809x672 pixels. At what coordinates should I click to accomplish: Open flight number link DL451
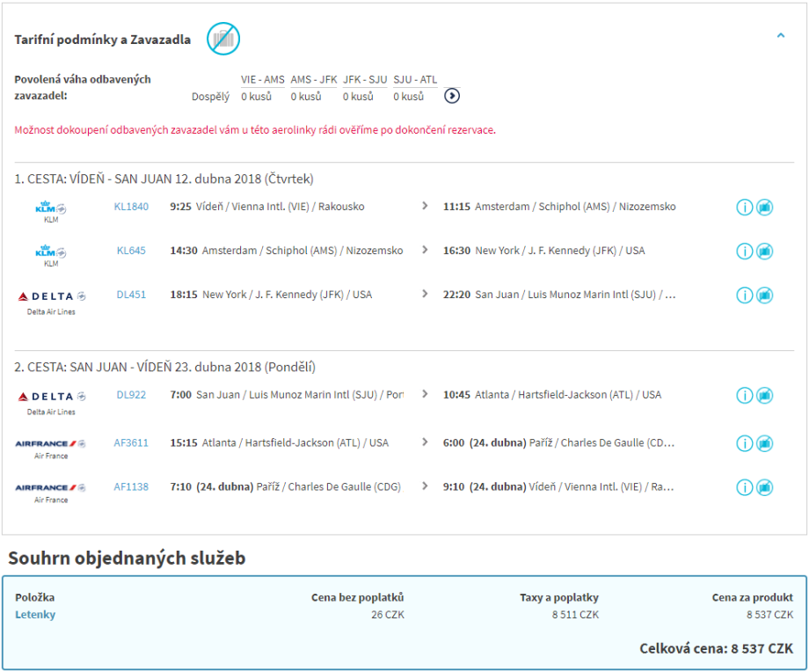[131, 295]
